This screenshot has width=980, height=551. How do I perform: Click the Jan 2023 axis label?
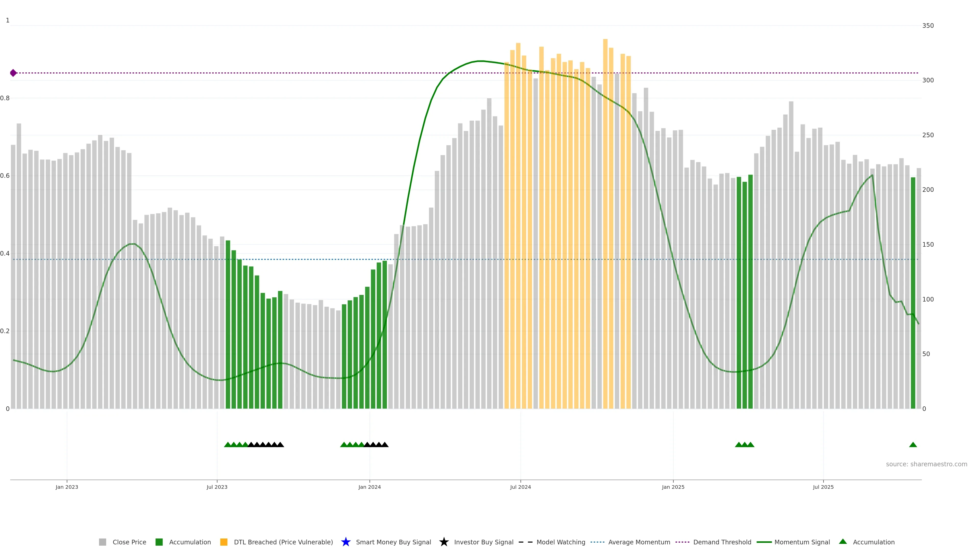[x=67, y=487]
